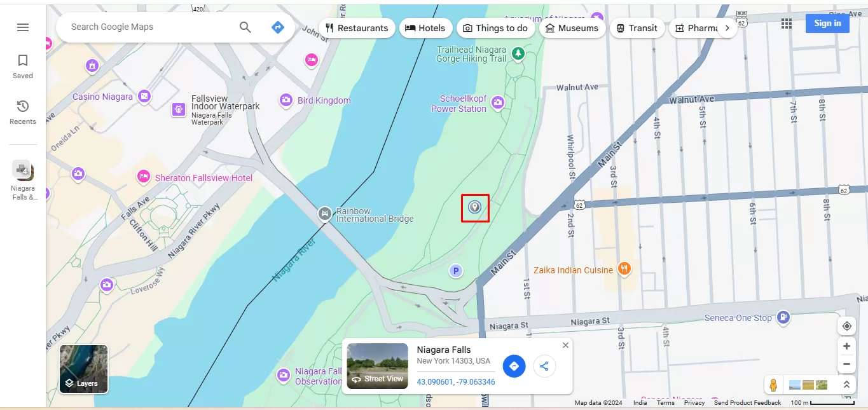Click the India region link
Screen dimensions: 868x410
tap(640, 403)
